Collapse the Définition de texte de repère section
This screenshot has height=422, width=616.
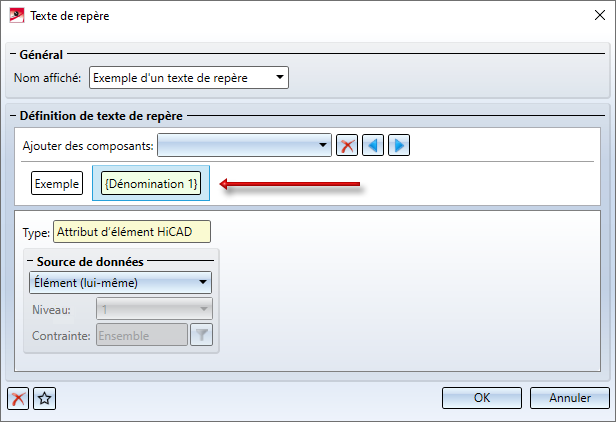12,117
